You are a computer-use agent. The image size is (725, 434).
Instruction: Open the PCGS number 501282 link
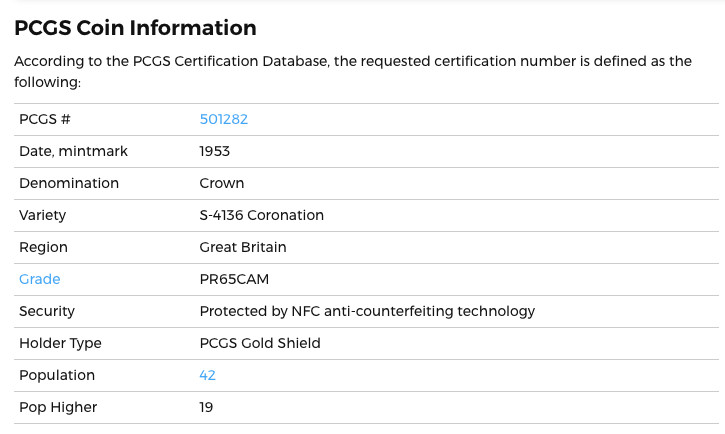click(x=223, y=119)
